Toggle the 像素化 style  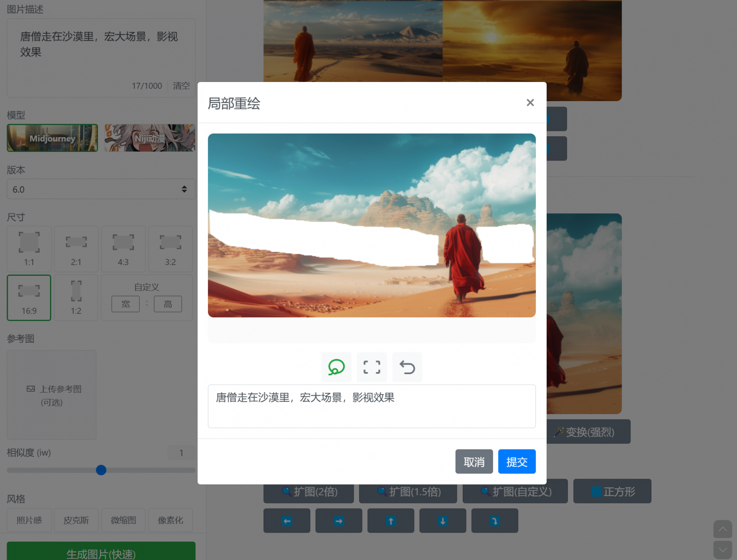(x=170, y=520)
